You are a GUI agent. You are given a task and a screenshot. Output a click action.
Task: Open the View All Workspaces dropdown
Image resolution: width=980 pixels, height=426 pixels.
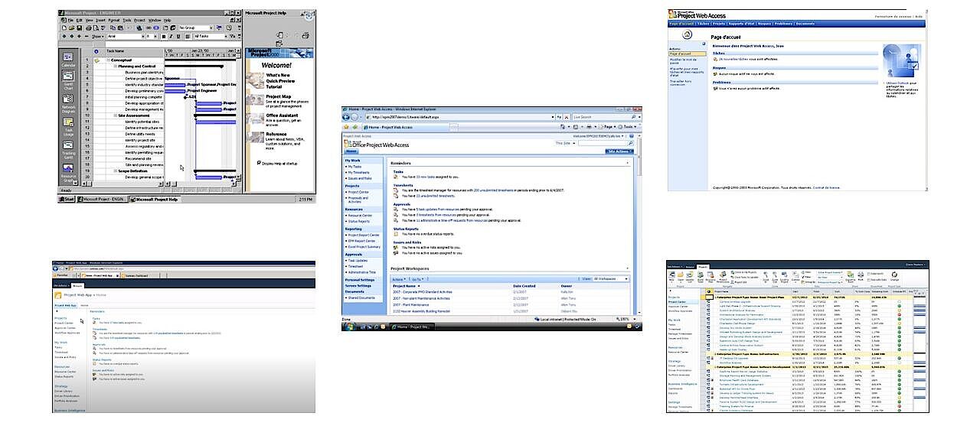609,279
